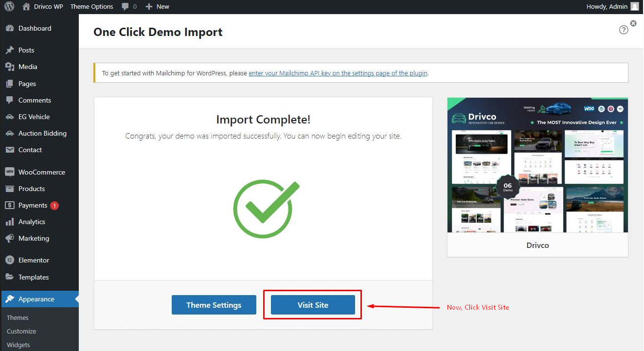Click the plus icon beside New
The height and width of the screenshot is (351, 644).
149,7
